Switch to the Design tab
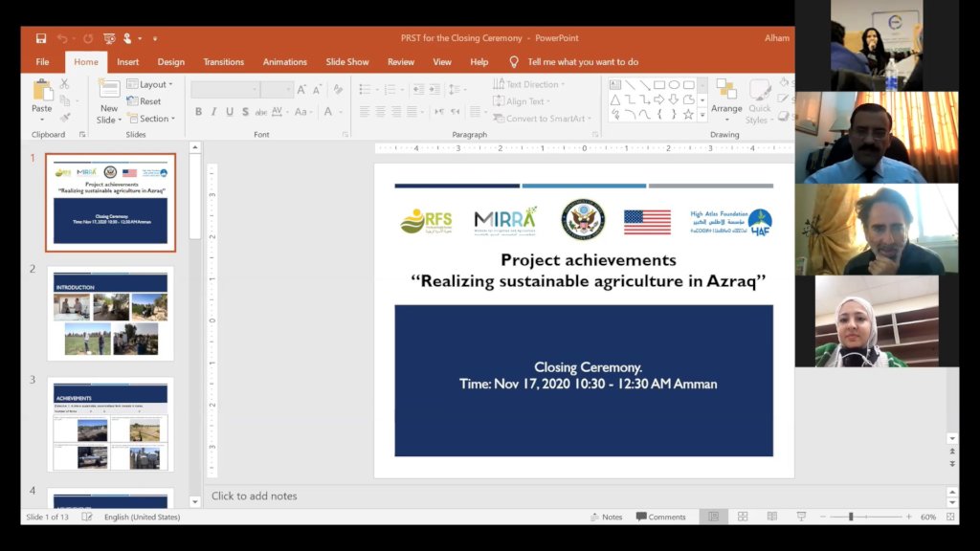This screenshot has width=980, height=551. pyautogui.click(x=170, y=62)
